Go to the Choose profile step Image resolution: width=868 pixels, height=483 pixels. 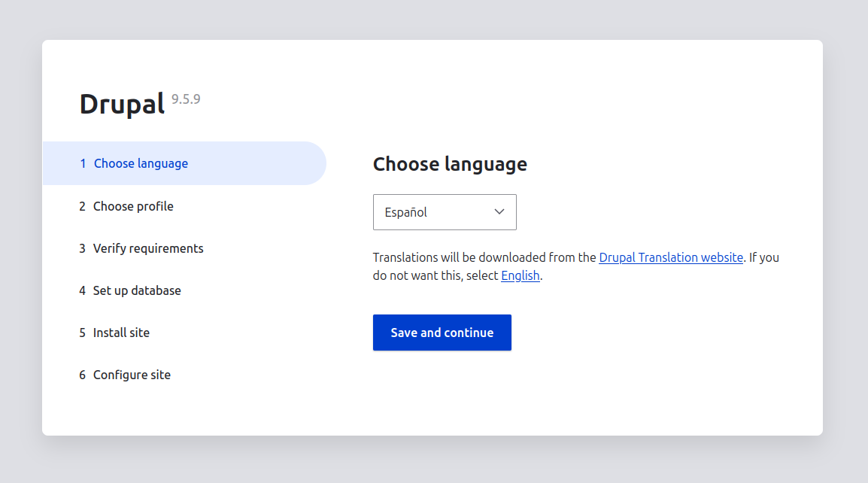pyautogui.click(x=133, y=206)
